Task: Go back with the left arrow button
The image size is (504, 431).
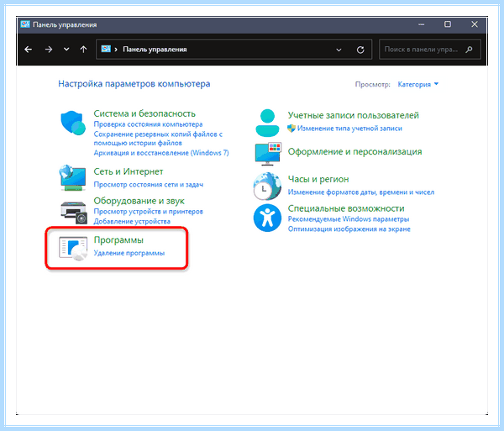Action: click(29, 50)
